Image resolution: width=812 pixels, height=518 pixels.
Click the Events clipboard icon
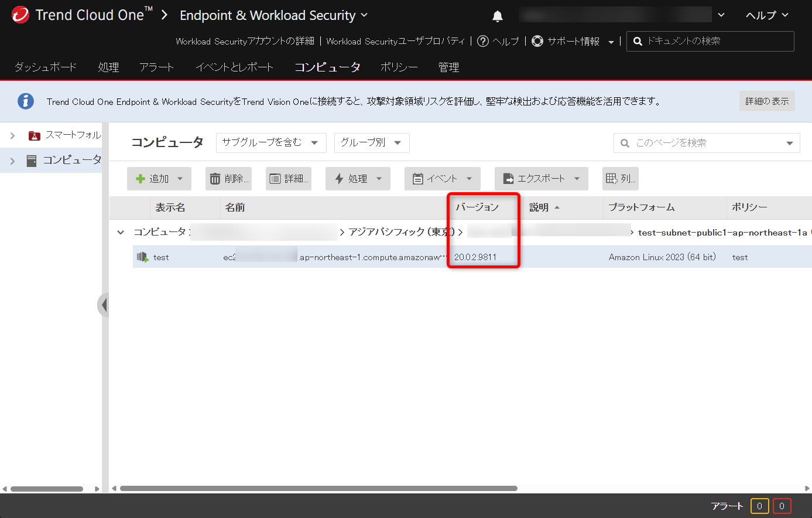pos(418,179)
